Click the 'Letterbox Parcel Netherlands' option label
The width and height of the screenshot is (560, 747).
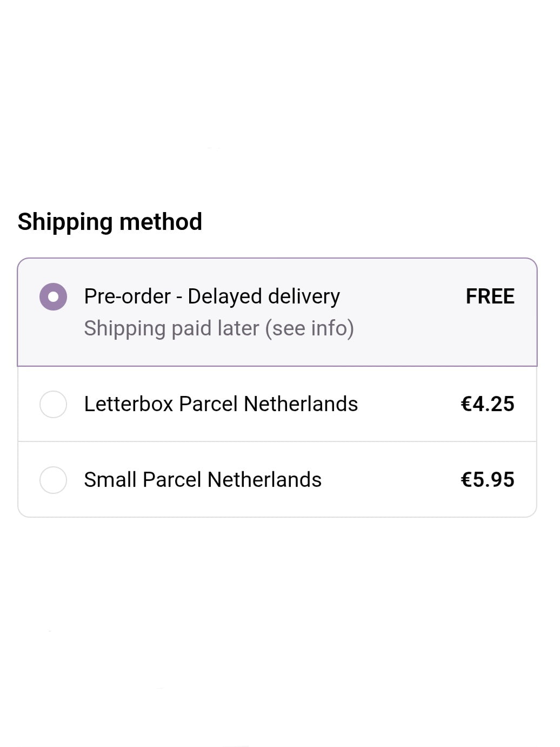point(221,404)
